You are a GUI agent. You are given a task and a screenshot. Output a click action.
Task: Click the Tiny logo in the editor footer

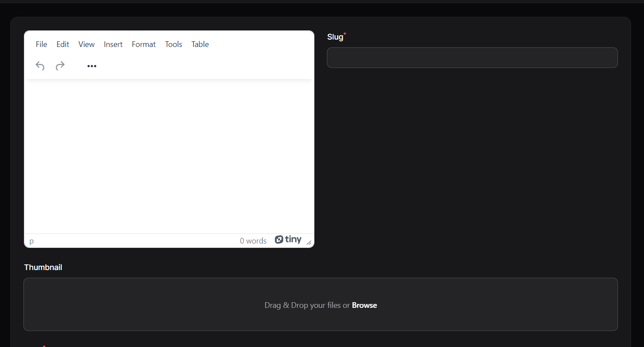point(288,240)
